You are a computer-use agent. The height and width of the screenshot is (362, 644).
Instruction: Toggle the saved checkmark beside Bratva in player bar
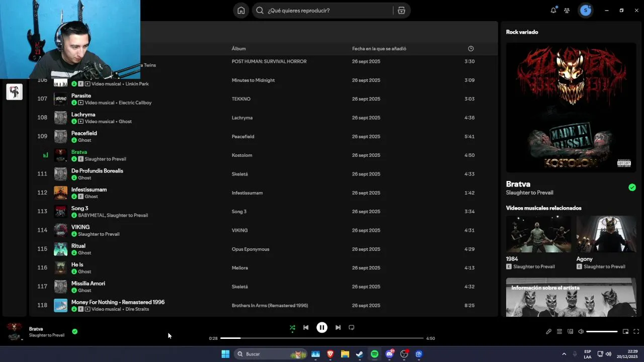coord(75,331)
